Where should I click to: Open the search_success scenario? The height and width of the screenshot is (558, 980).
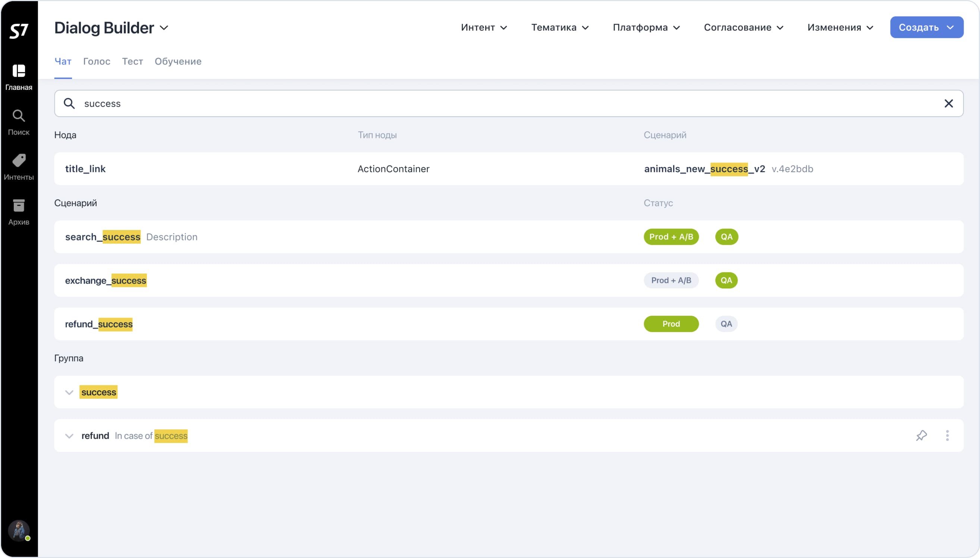[508, 236]
